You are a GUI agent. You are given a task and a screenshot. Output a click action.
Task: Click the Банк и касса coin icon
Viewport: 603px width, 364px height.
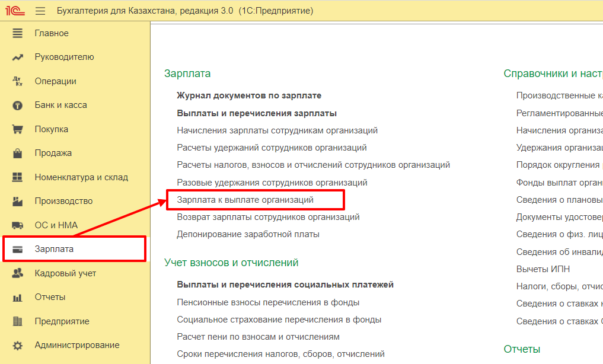click(x=18, y=106)
